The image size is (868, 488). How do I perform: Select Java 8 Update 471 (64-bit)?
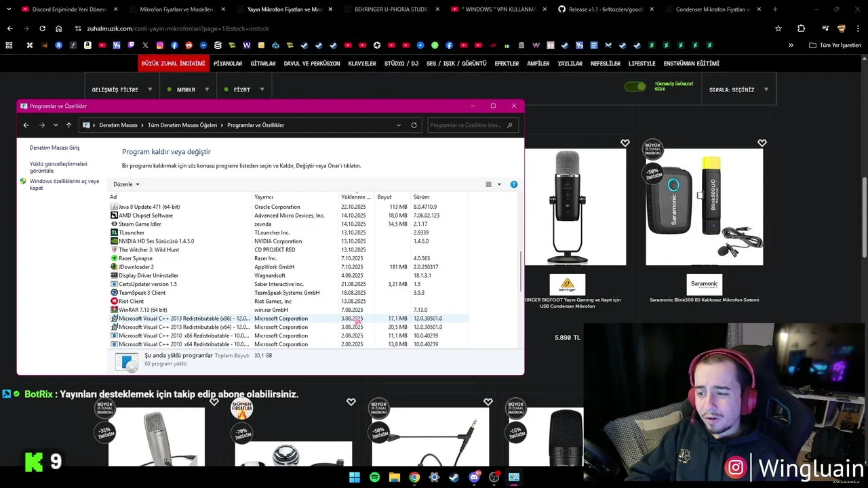coord(288,207)
